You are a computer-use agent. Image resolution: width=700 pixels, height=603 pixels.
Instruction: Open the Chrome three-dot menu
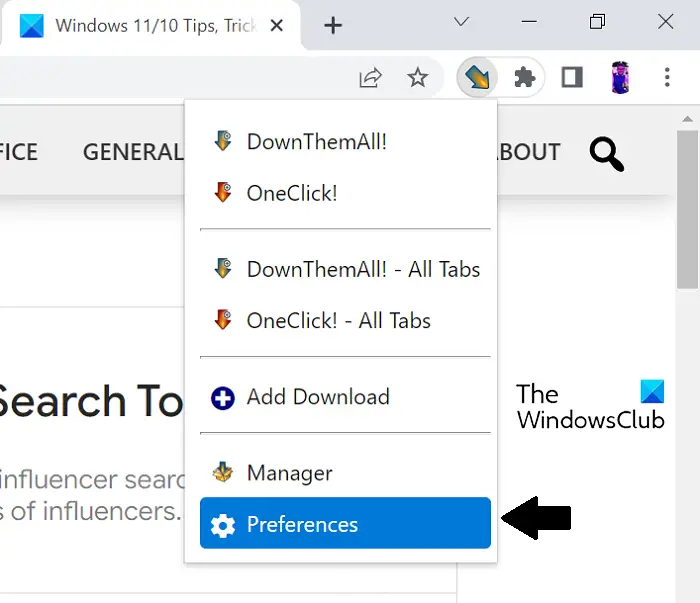667,77
